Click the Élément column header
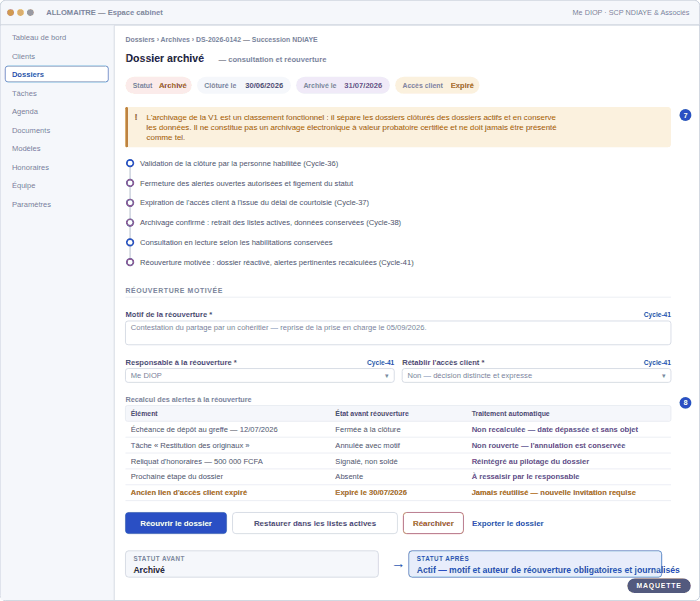This screenshot has height=601, width=700. (144, 414)
